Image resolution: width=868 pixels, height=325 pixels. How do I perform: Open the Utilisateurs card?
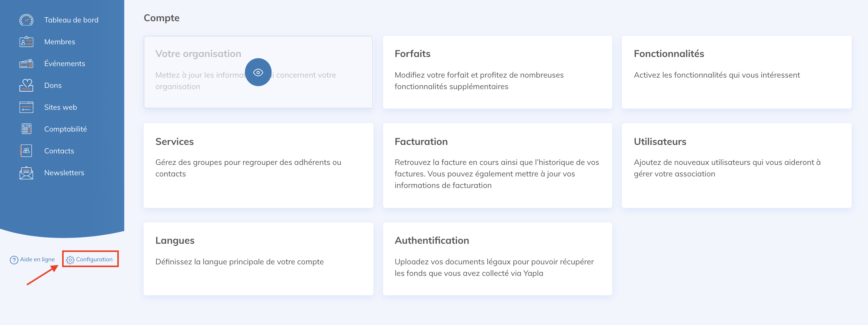736,165
